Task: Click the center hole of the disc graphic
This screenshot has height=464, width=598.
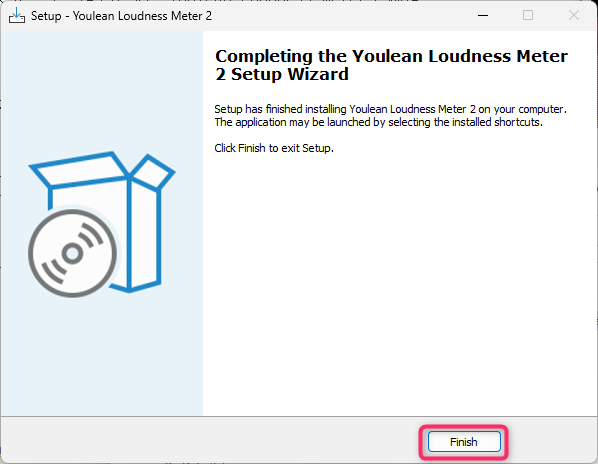Action: 72,253
